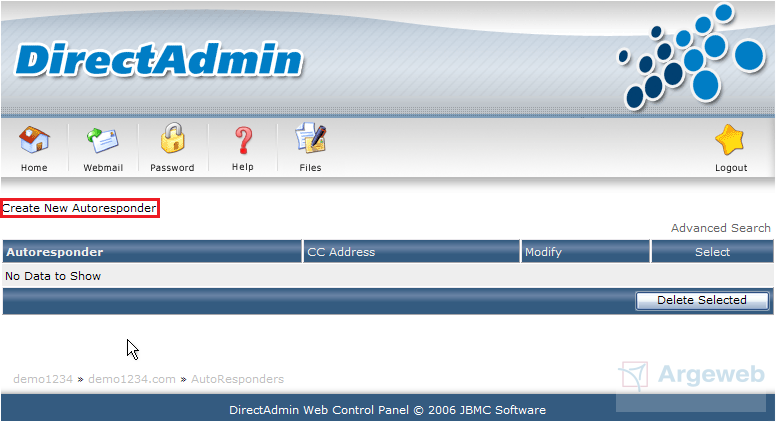This screenshot has height=422, width=776.
Task: Go to demo1234 in the breadcrumb
Action: tap(43, 379)
